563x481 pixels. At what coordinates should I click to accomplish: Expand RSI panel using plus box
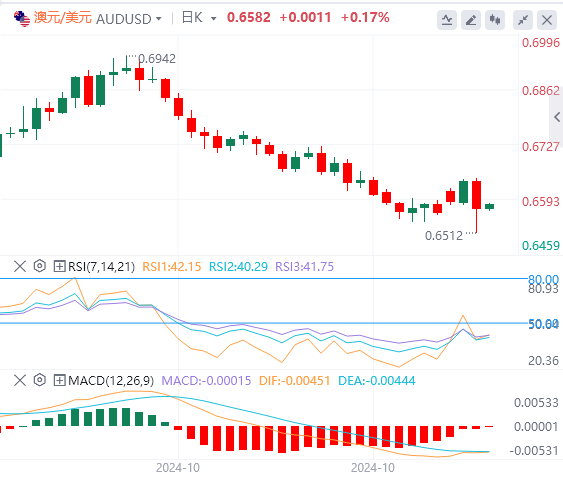[x=59, y=266]
